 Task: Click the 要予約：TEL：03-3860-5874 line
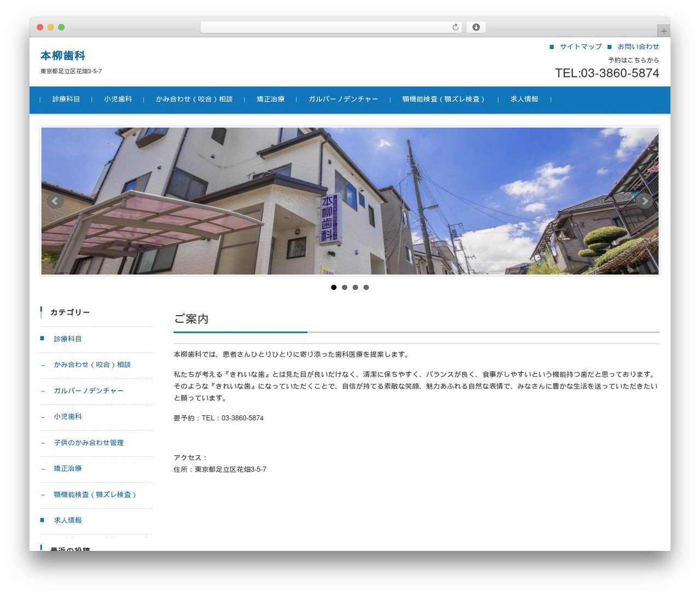(x=219, y=418)
